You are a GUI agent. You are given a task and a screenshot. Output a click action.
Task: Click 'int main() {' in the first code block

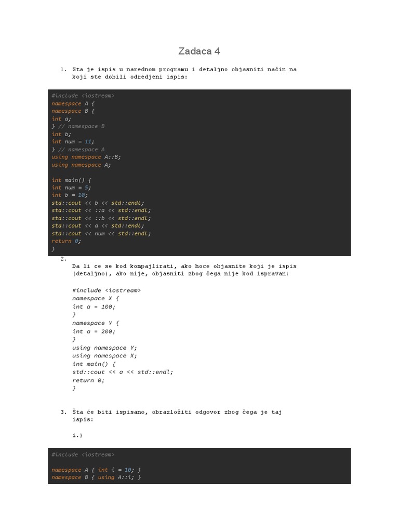click(71, 180)
